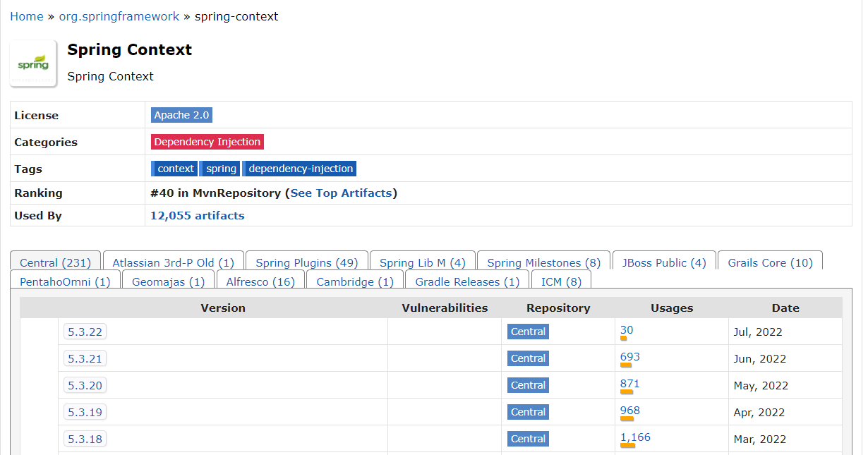
Task: Open org.springframework breadcrumb link
Action: [x=119, y=16]
